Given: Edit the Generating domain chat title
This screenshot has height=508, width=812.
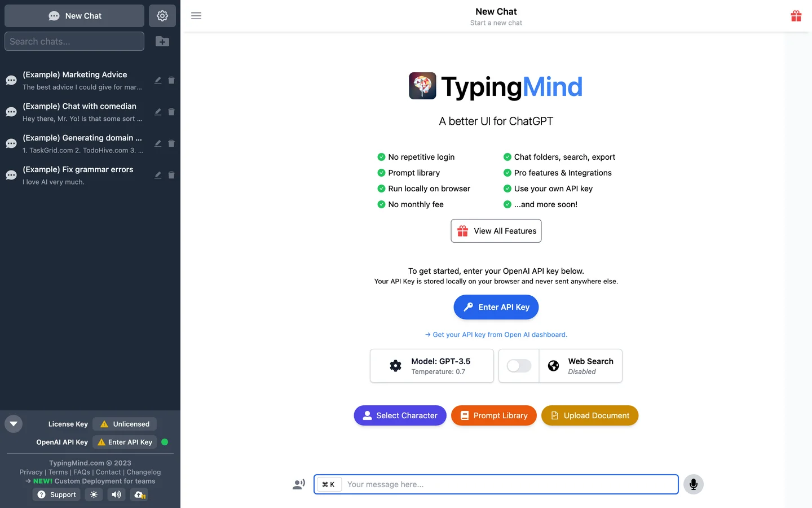Looking at the screenshot, I should coord(158,143).
